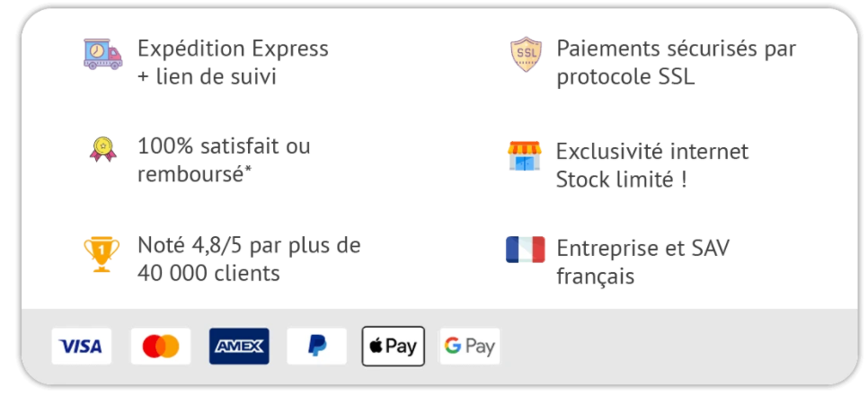The image size is (868, 395).
Task: Click "Paiements sécurisés par protocole SSL" text
Action: 676,62
